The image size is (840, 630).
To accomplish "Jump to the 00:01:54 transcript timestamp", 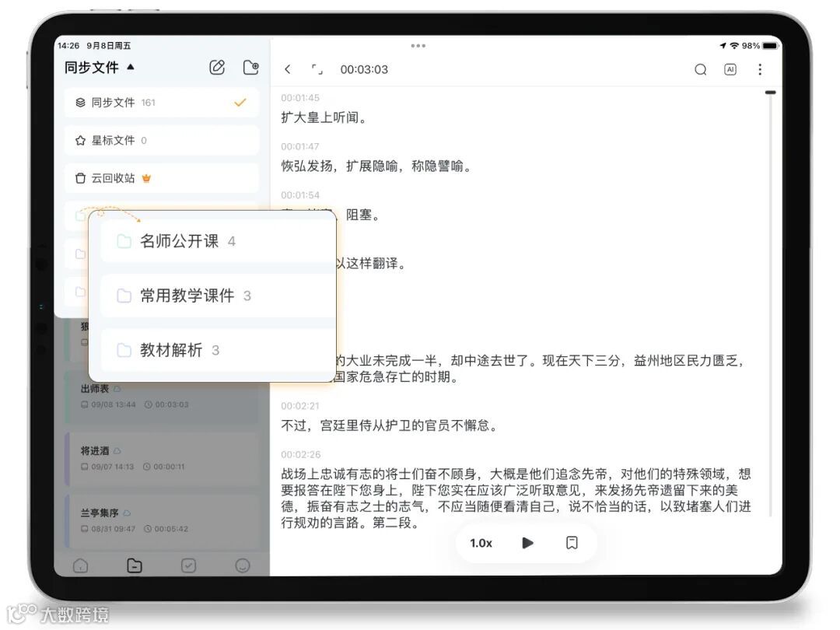I will (300, 195).
